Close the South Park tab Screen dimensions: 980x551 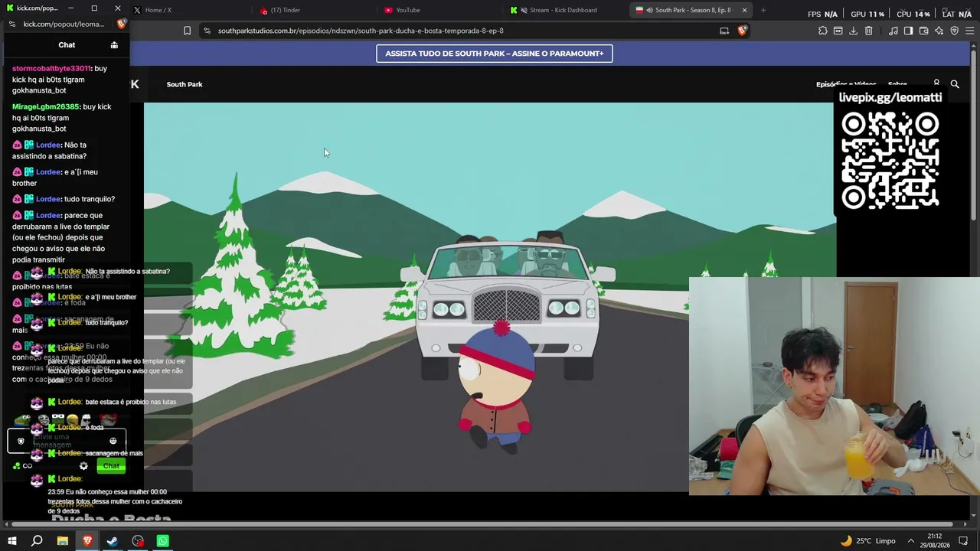pyautogui.click(x=744, y=10)
